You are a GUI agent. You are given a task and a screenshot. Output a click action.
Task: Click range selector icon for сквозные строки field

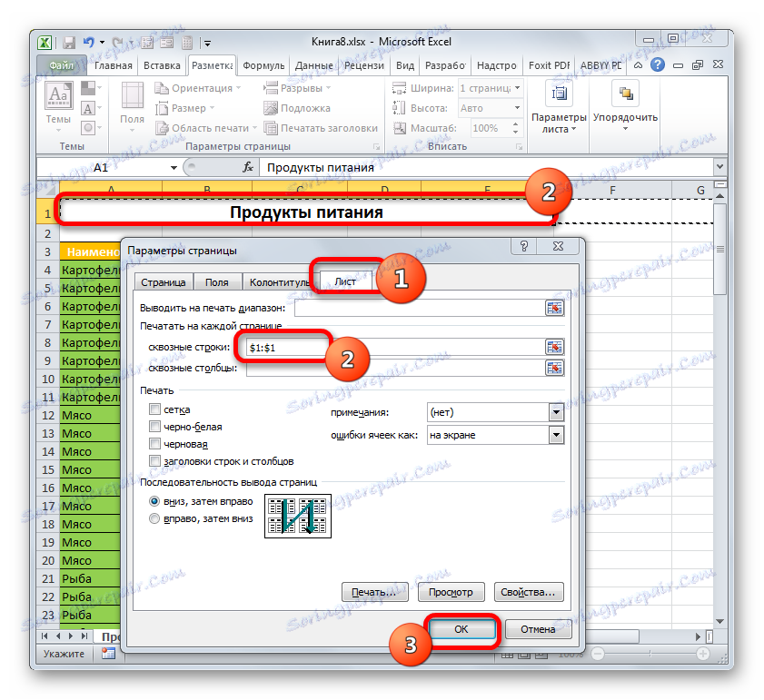point(554,347)
